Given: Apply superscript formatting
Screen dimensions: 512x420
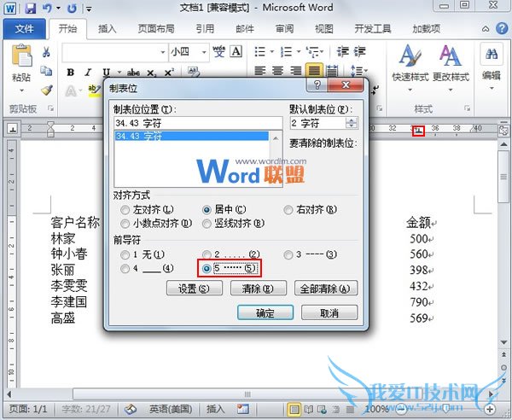Looking at the screenshot, I should 169,73.
